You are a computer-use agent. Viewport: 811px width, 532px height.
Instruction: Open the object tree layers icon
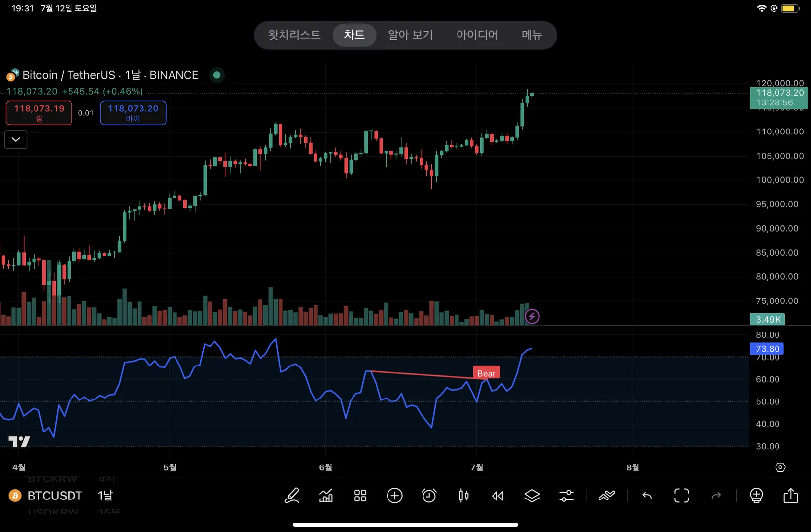tap(532, 496)
